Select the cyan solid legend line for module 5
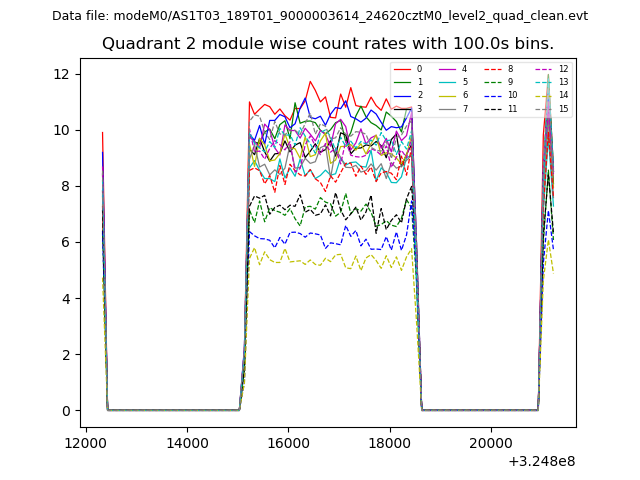This screenshot has height=480, width=640. (447, 82)
